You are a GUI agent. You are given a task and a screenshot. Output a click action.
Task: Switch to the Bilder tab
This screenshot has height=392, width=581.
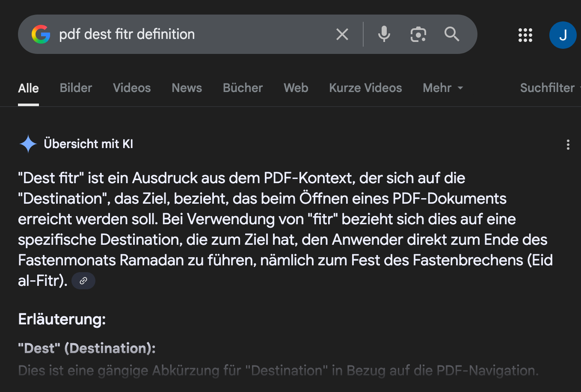tap(76, 88)
